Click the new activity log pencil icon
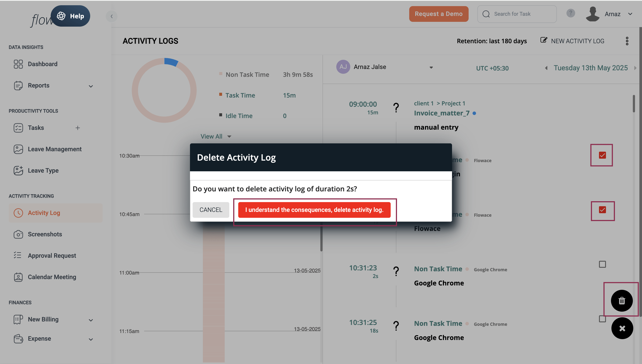The width and height of the screenshot is (642, 364). (544, 40)
